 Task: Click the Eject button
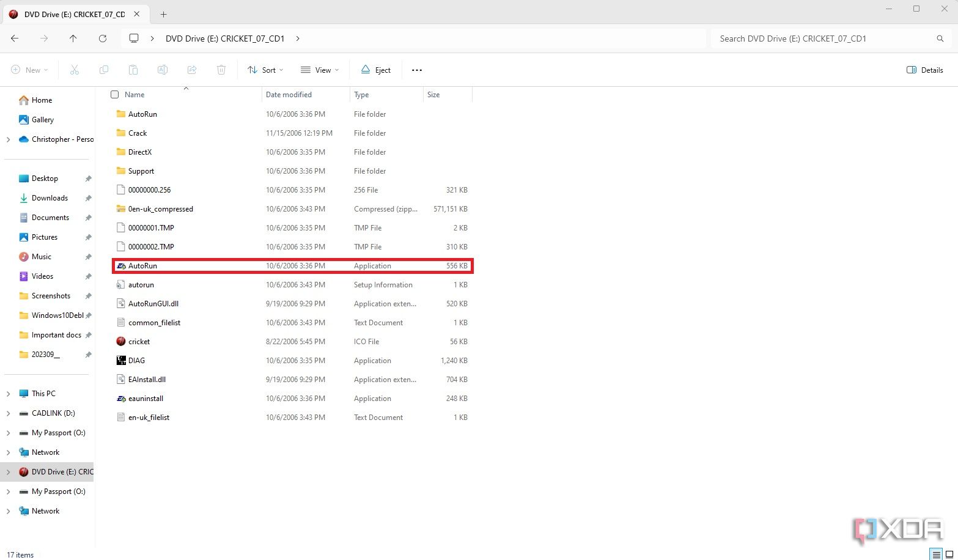coord(375,70)
